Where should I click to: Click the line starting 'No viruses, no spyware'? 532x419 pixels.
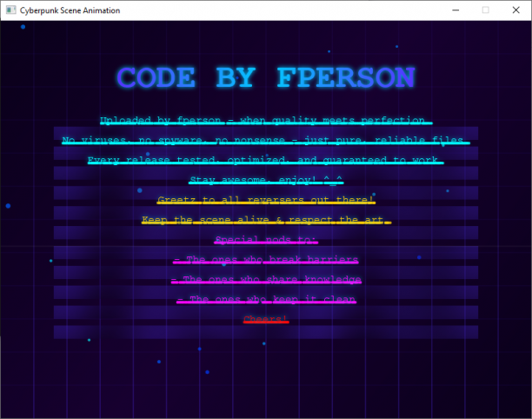pos(266,140)
